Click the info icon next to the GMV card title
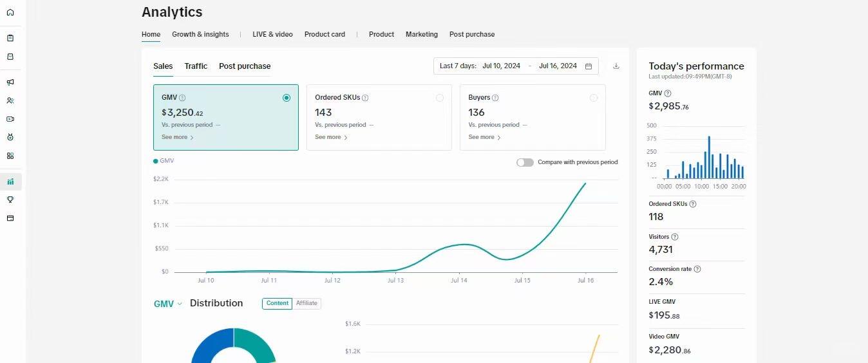The width and height of the screenshot is (868, 363). point(182,98)
